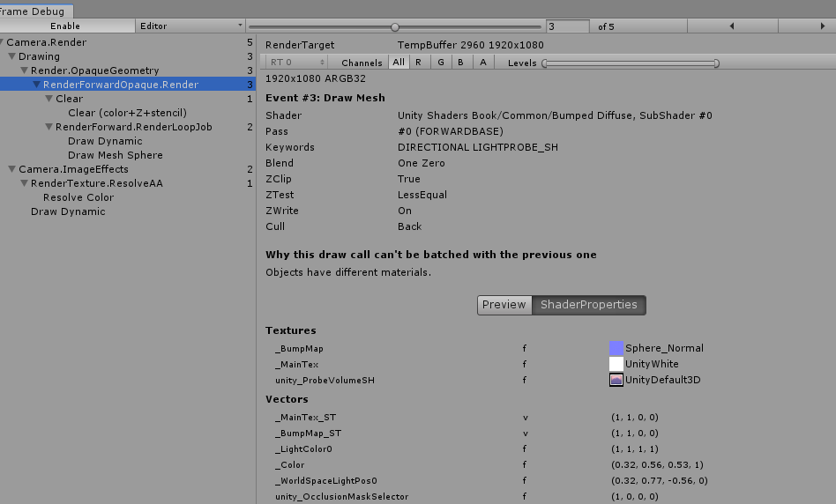The height and width of the screenshot is (504, 836).
Task: Select the Resolve Color event
Action: [78, 197]
